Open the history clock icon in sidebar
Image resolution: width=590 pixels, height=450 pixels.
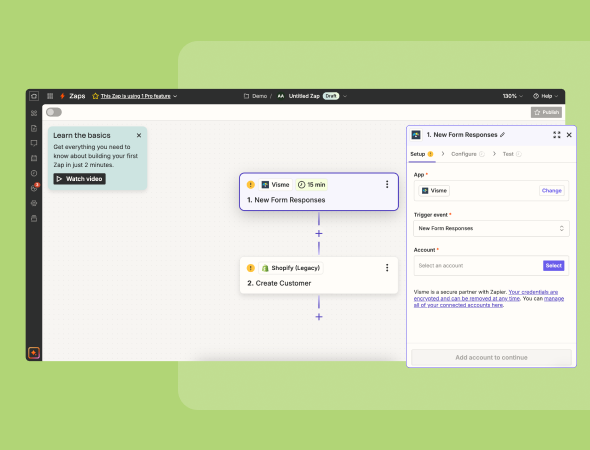(x=34, y=173)
